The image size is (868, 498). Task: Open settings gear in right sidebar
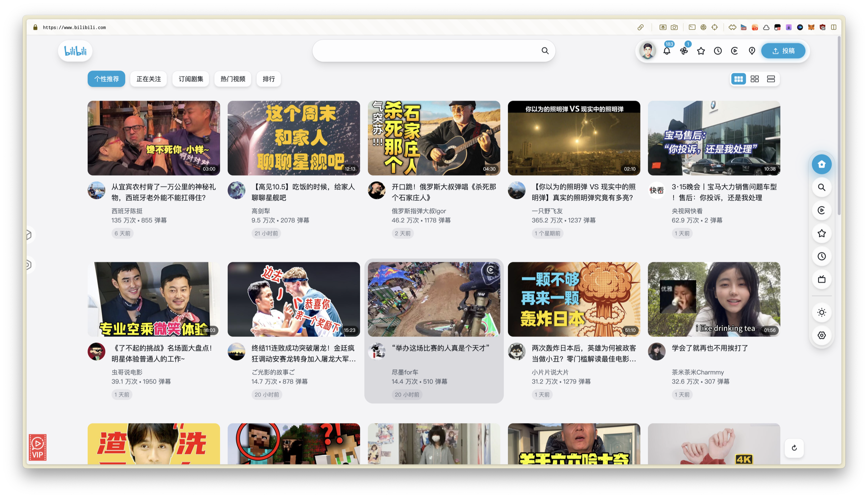pyautogui.click(x=822, y=335)
